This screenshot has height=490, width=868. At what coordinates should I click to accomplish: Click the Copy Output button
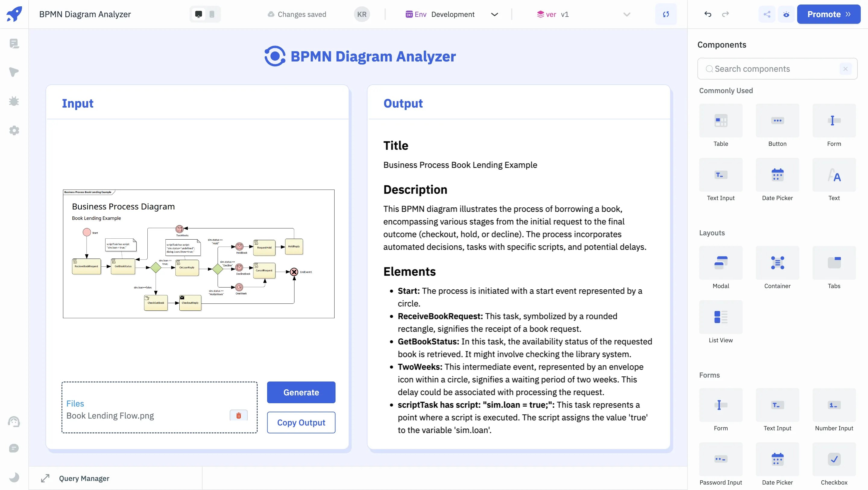tap(301, 422)
